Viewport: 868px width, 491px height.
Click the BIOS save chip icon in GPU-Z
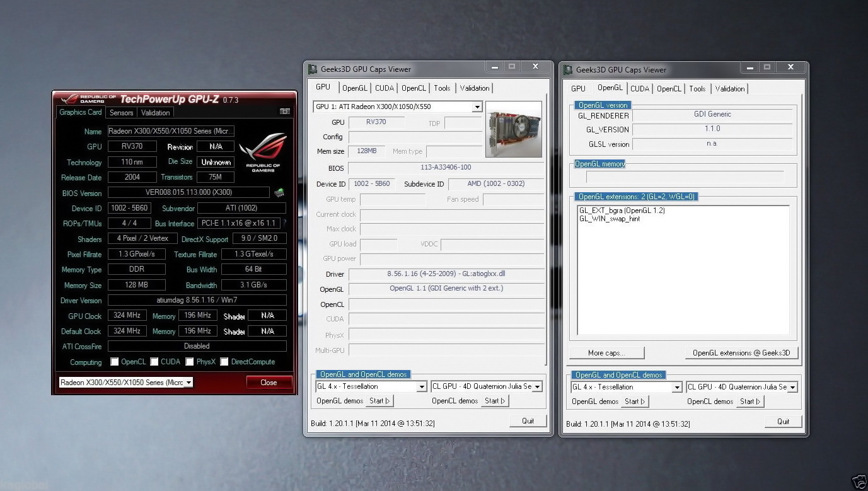point(279,192)
